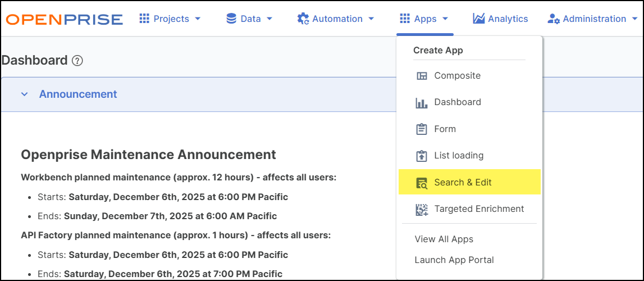Click the Form clipboard icon

point(422,129)
